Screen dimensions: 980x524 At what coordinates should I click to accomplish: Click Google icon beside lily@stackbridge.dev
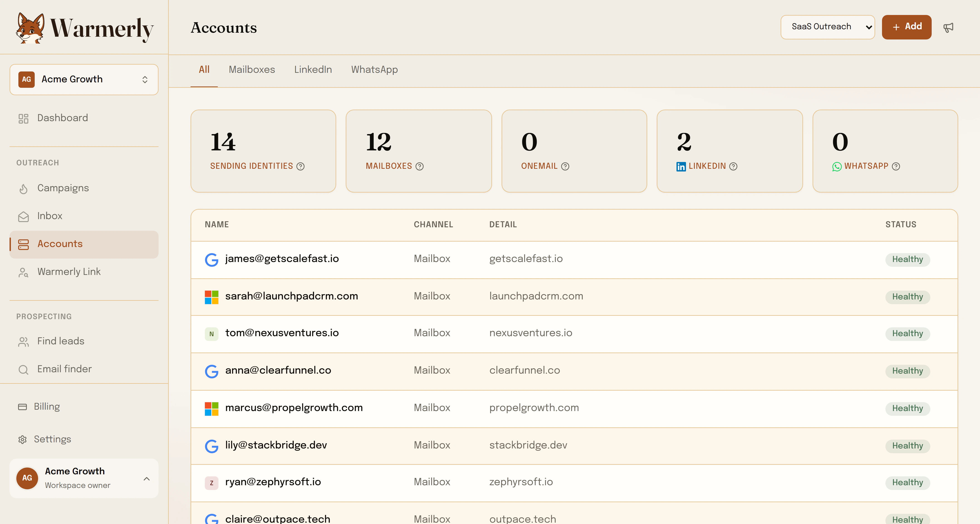point(211,446)
